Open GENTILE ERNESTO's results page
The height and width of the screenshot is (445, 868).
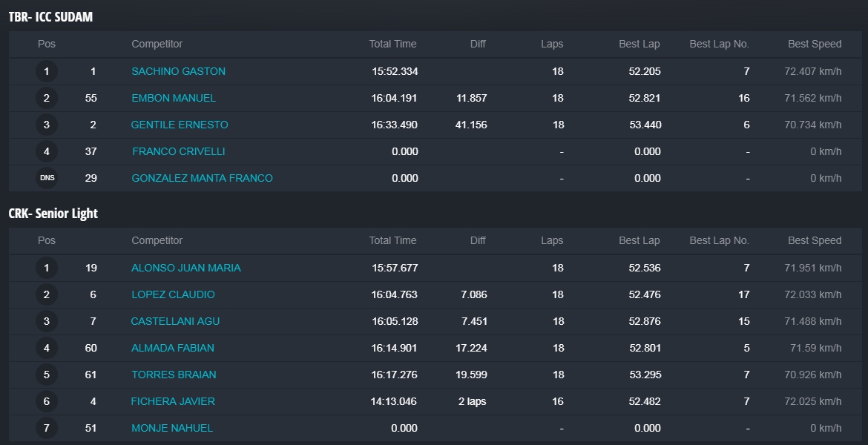point(180,125)
